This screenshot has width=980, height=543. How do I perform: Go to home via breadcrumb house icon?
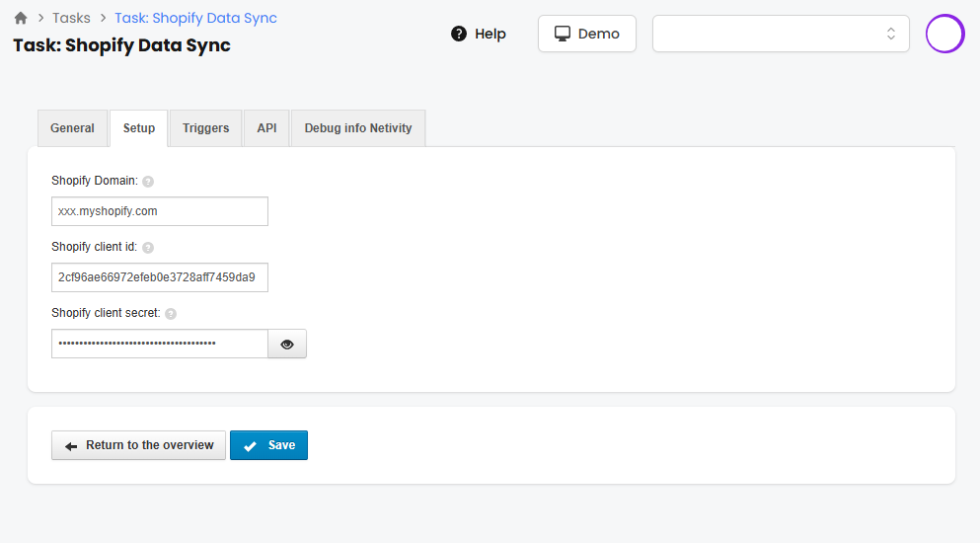click(21, 18)
